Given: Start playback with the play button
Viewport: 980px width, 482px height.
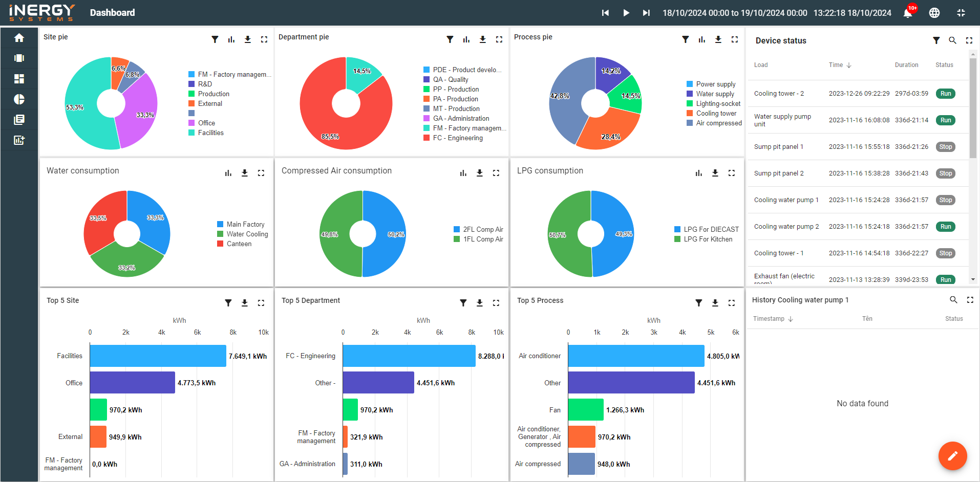Looking at the screenshot, I should [x=626, y=13].
